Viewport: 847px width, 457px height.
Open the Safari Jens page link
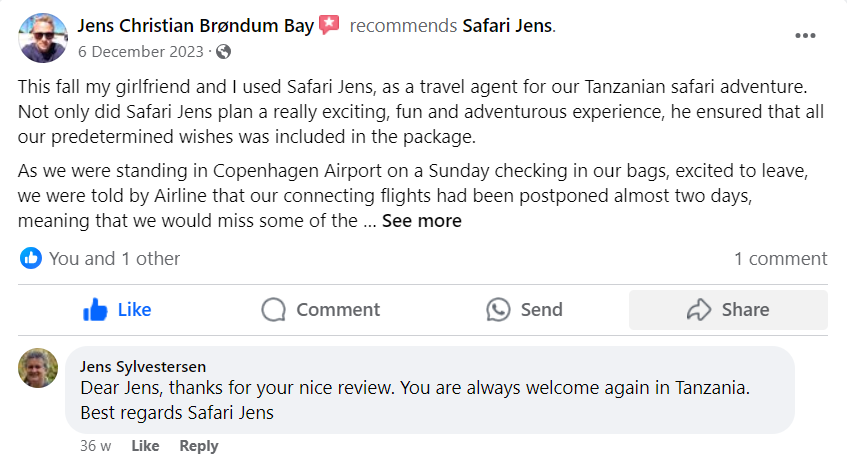coord(507,26)
